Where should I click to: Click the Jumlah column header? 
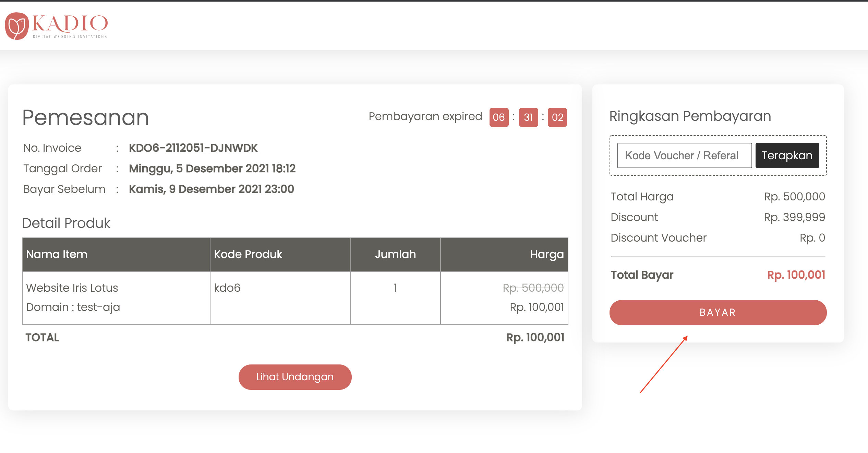[395, 254]
